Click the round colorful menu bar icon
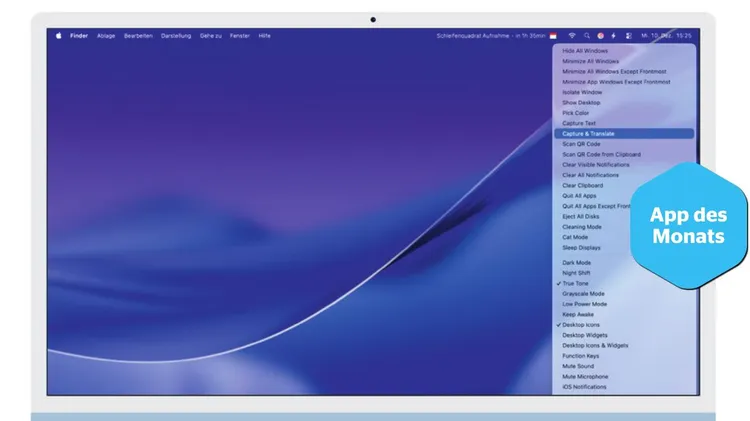The image size is (750, 421). pos(600,35)
